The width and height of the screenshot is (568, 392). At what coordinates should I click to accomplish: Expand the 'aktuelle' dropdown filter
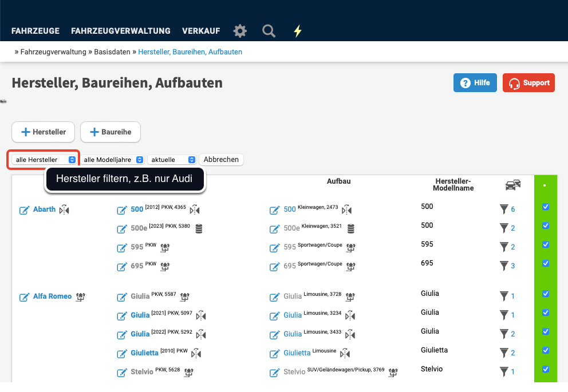(x=172, y=160)
